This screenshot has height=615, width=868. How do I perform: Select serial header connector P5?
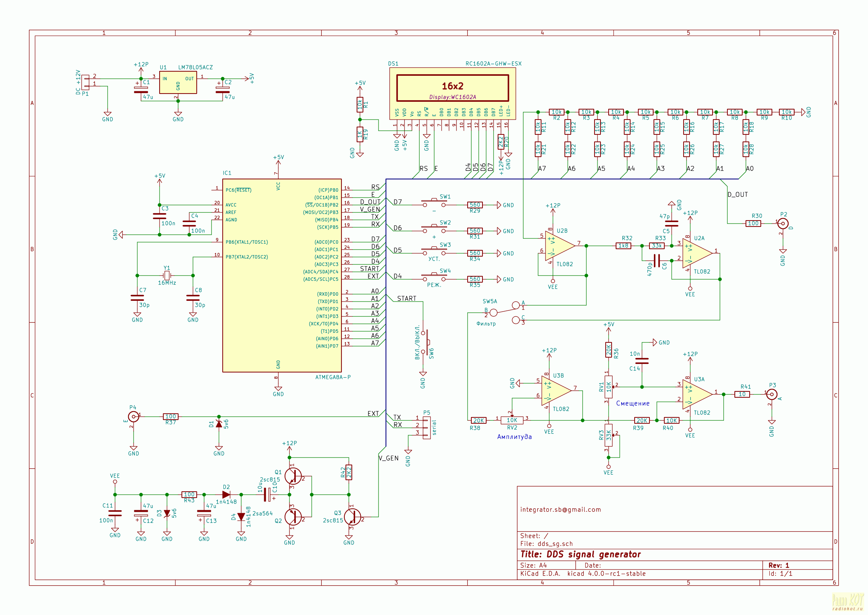[x=426, y=428]
